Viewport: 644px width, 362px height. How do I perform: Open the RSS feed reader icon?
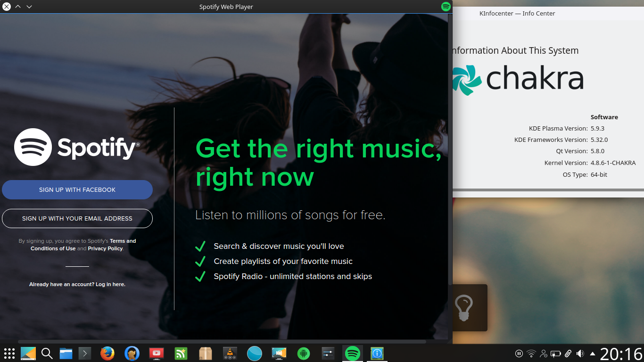coord(181,353)
